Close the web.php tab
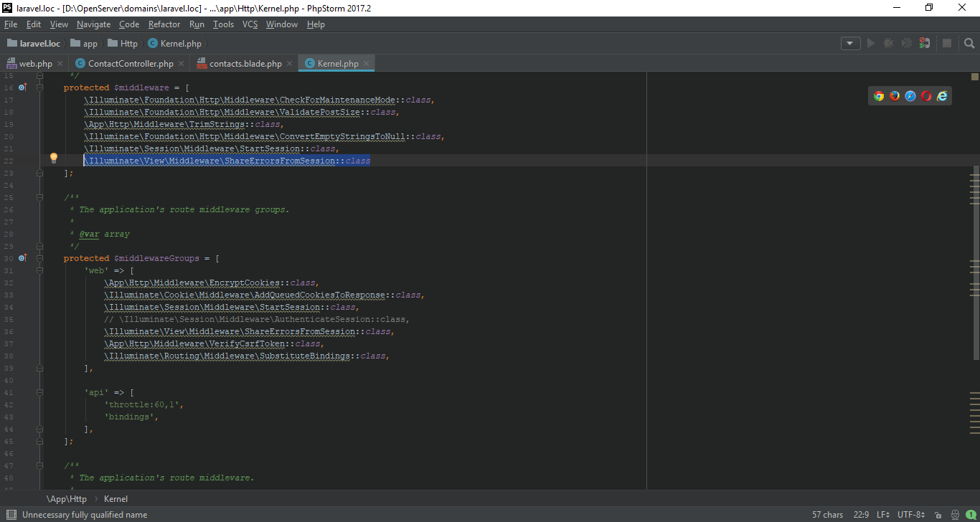The width and height of the screenshot is (980, 522). [x=60, y=64]
